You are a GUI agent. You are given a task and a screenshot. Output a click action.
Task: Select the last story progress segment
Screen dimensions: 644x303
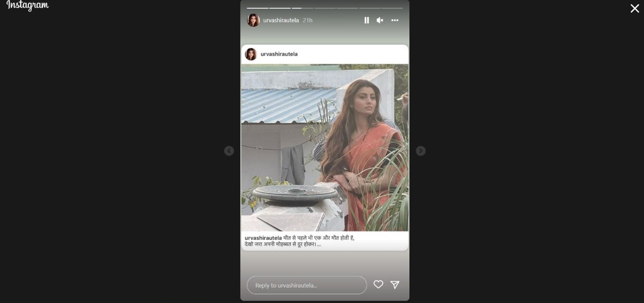392,8
